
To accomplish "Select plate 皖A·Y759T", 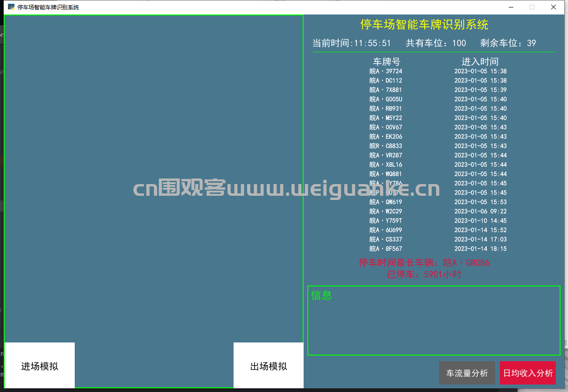I will [x=386, y=221].
